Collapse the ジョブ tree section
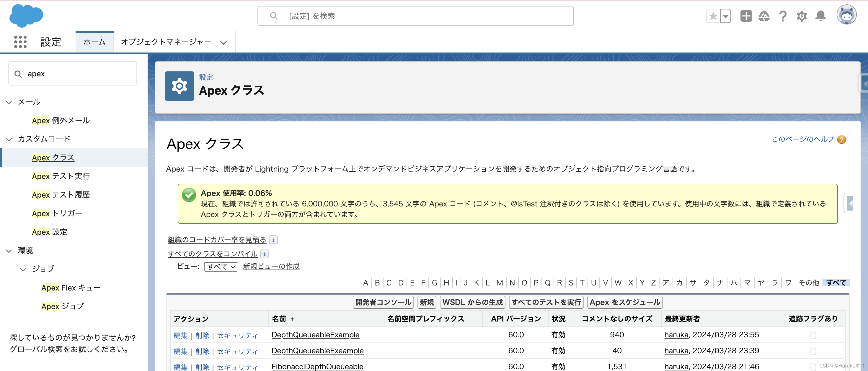This screenshot has height=371, width=868. click(23, 269)
